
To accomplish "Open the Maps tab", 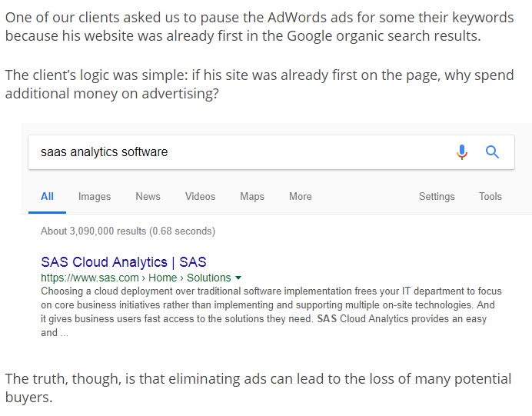I will (x=252, y=196).
